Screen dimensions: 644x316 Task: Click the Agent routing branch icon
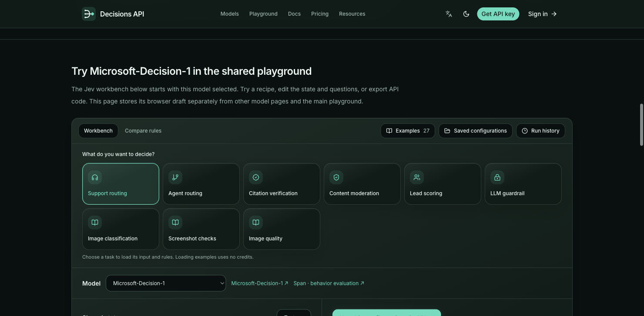(175, 177)
